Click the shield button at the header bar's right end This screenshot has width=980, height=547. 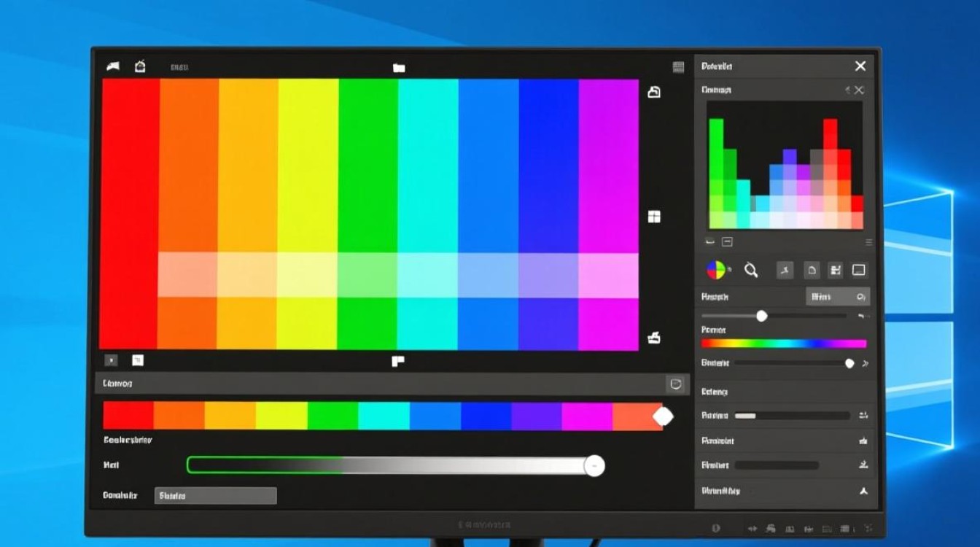(675, 384)
